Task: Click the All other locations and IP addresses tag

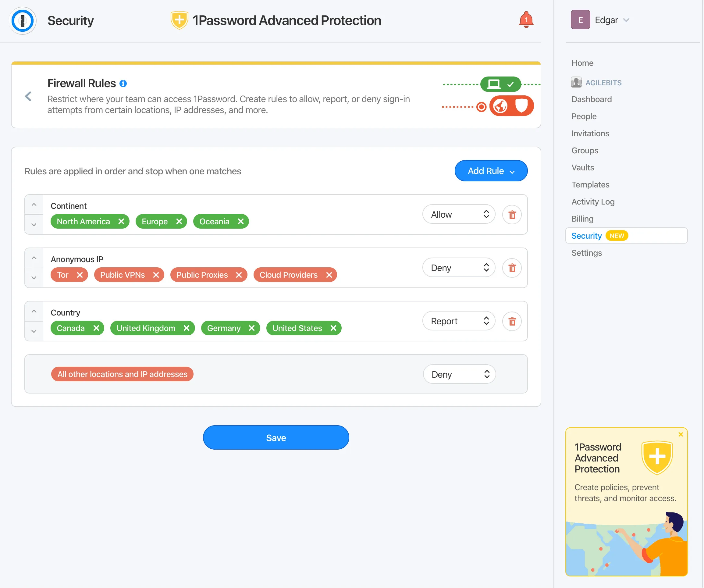Action: (123, 374)
